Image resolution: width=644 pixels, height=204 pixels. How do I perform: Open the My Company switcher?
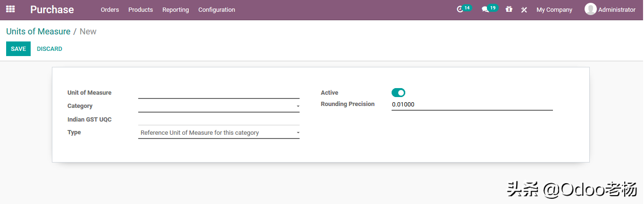[554, 9]
